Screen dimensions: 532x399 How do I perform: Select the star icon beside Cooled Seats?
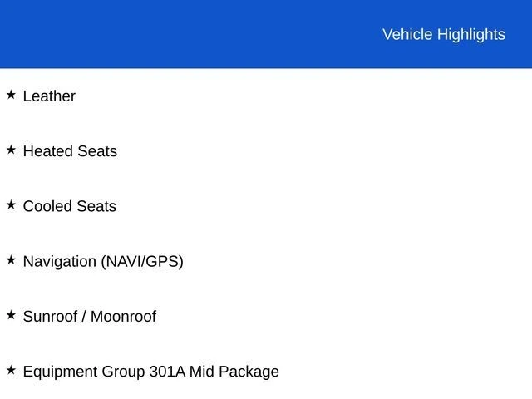[x=11, y=205]
